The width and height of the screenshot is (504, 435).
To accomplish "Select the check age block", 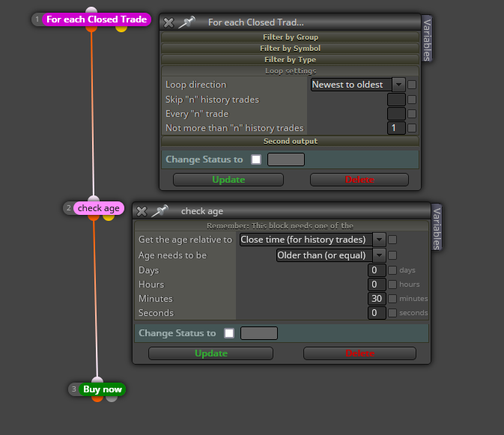I will pos(99,208).
